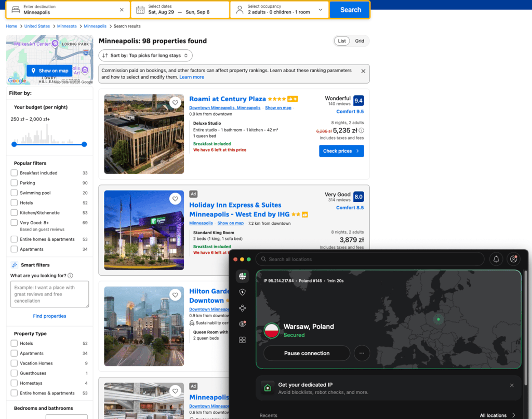This screenshot has height=419, width=532.
Task: Click the Smart filters info icon
Action: (70, 276)
